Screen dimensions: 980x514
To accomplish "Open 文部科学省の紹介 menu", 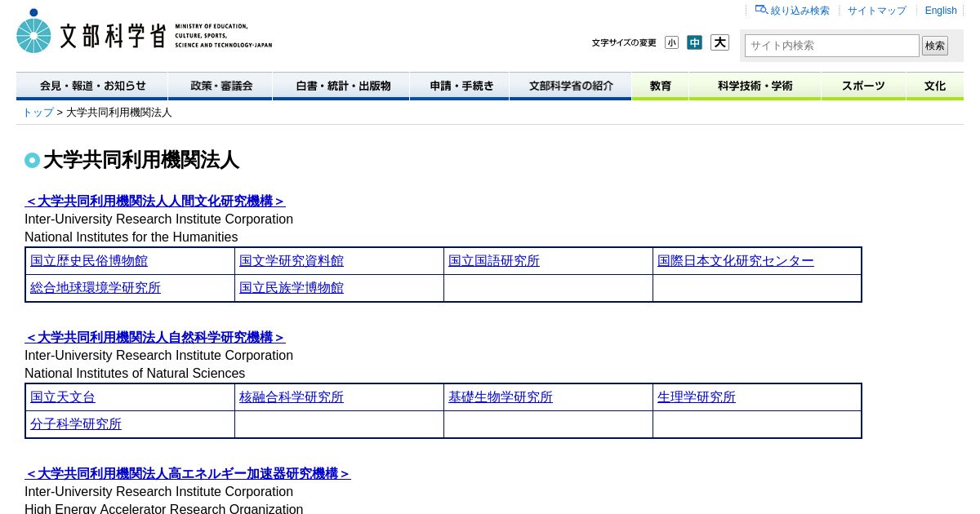I will click(570, 86).
